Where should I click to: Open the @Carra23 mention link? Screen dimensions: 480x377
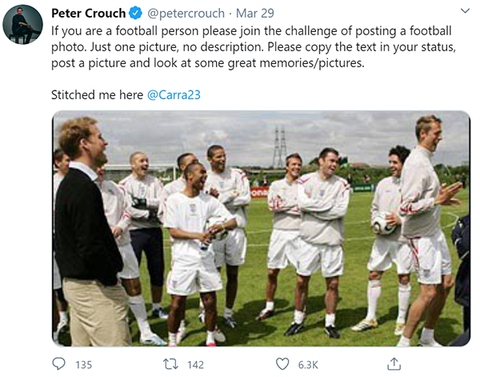click(174, 95)
